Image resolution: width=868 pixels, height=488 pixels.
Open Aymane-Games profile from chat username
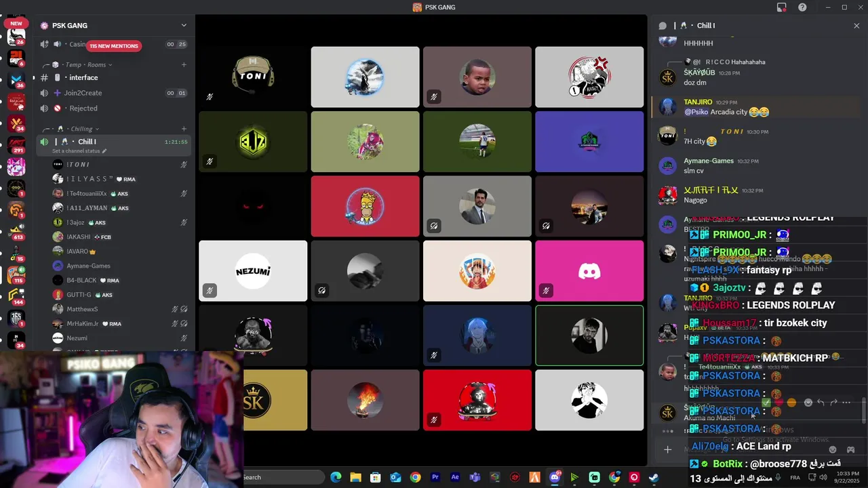pyautogui.click(x=708, y=161)
